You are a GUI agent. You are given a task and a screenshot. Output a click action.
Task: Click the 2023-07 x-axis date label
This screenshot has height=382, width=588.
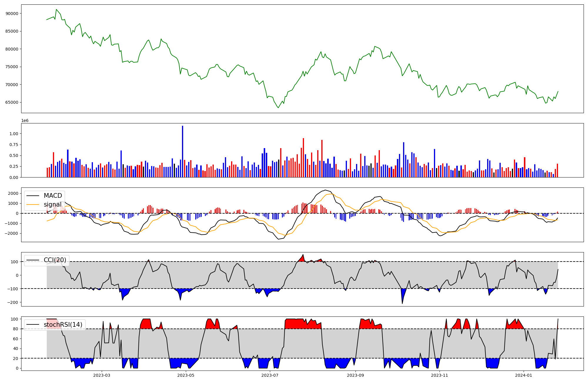point(270,375)
